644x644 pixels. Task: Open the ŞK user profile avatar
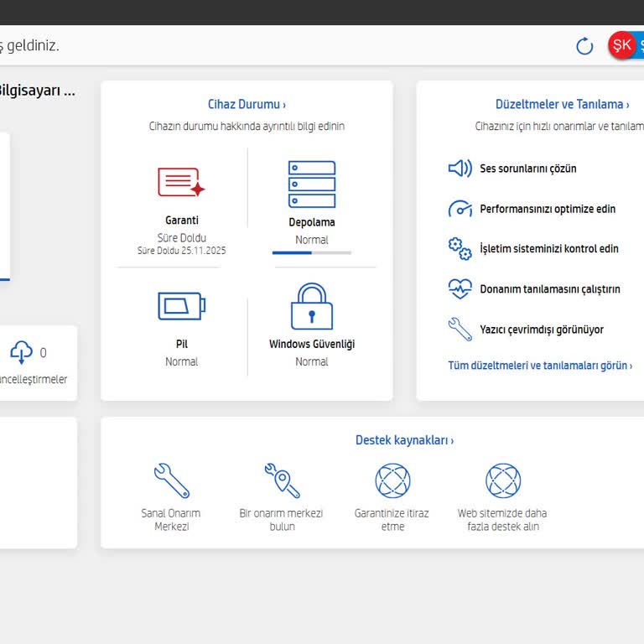[x=622, y=44]
